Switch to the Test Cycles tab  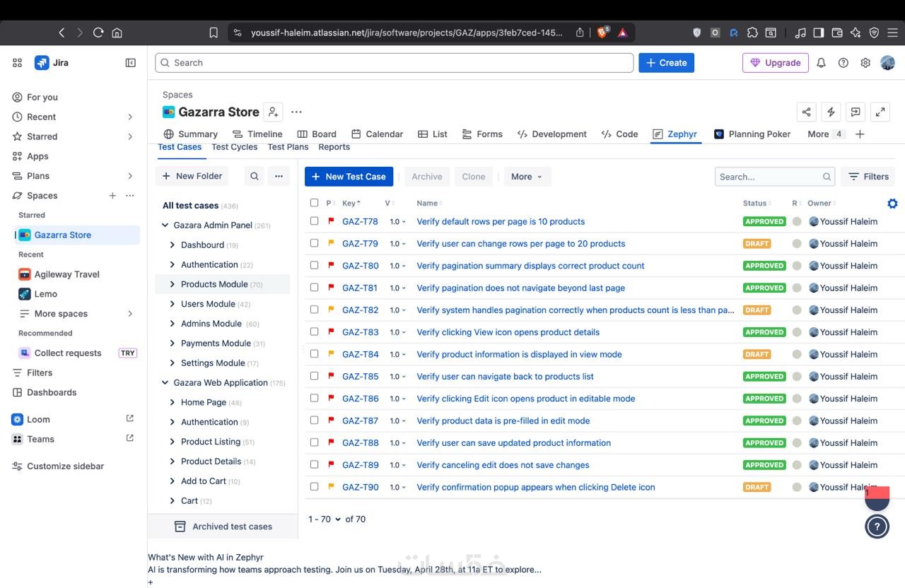pyautogui.click(x=235, y=147)
